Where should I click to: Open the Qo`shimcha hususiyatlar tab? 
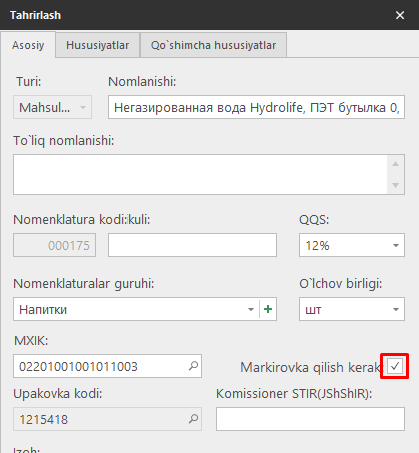coord(213,45)
